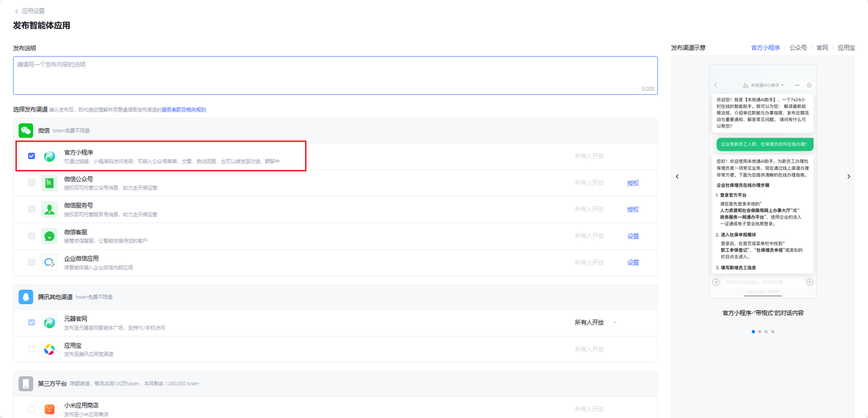Viewport: 868px width, 418px height.
Task: Uncheck the 官方小程序 checkbox
Action: (32, 156)
